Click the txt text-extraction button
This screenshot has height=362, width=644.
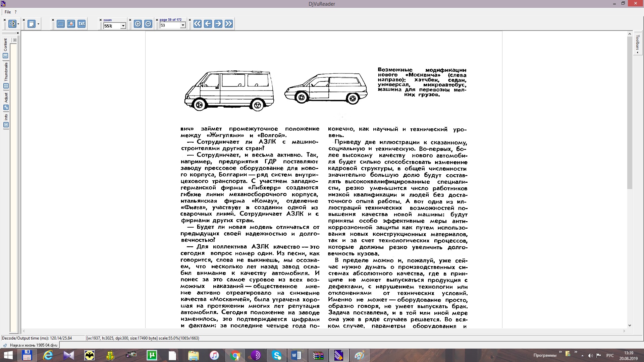[x=82, y=24]
